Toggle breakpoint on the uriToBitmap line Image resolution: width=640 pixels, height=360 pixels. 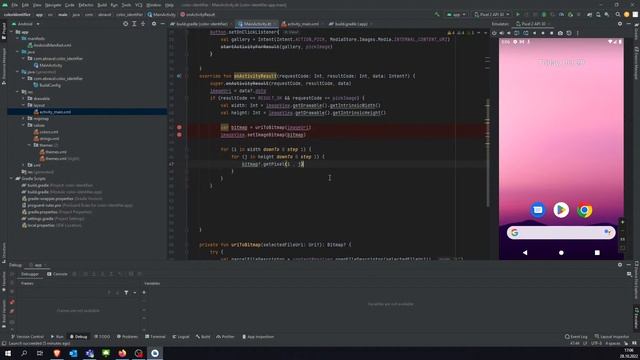(179, 127)
